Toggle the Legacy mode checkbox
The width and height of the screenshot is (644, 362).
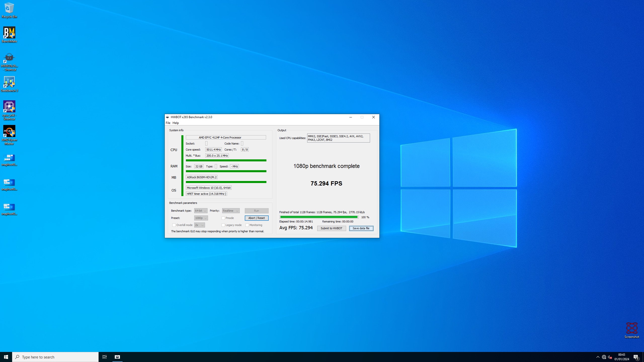pos(223,225)
